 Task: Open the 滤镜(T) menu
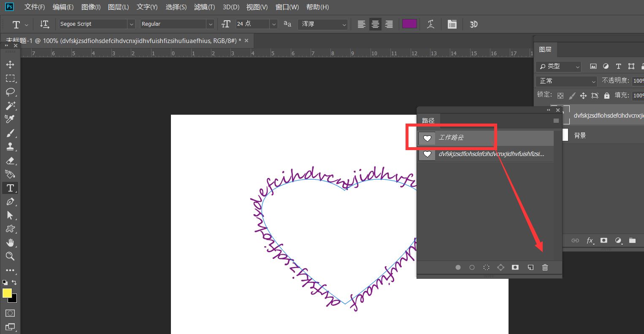pos(204,7)
